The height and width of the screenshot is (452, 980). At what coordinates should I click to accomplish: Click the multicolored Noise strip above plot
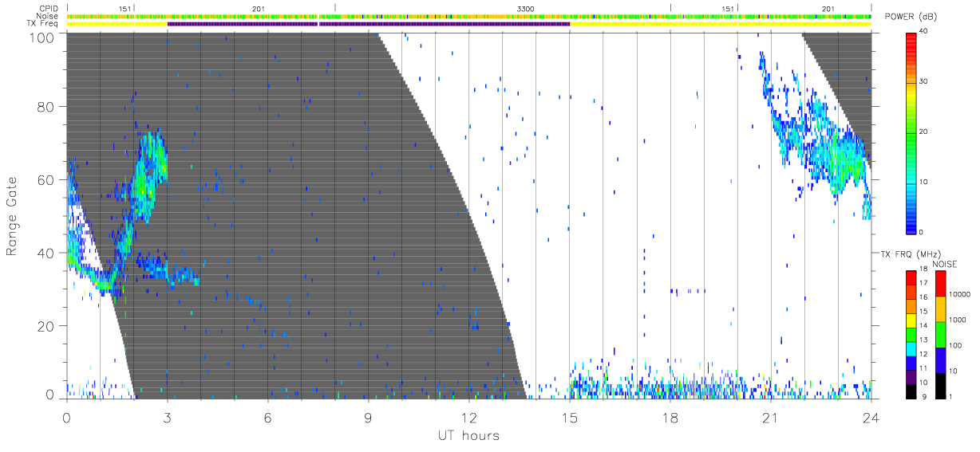[x=469, y=16]
